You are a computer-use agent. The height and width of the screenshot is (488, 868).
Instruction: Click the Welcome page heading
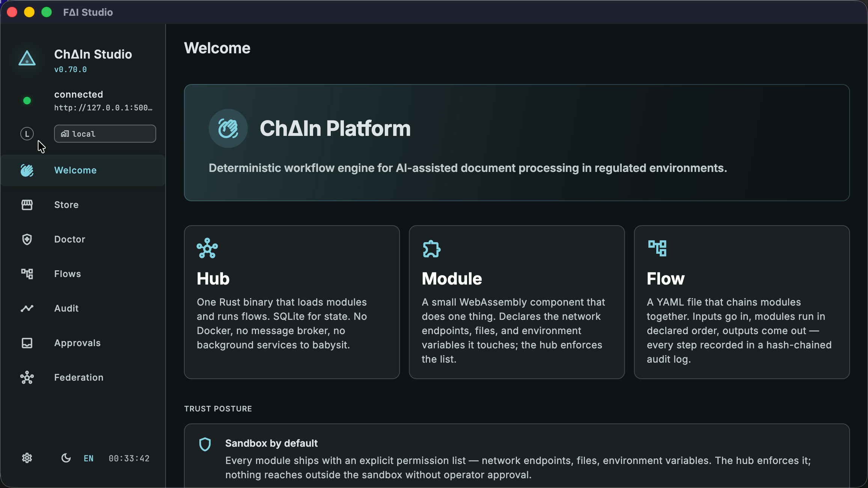pyautogui.click(x=217, y=48)
